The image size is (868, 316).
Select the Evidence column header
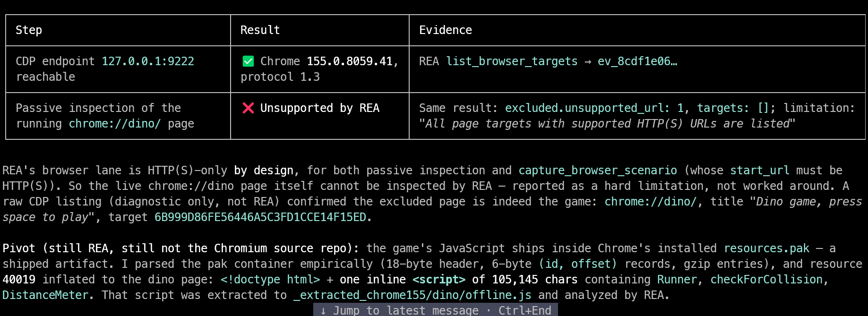click(x=446, y=30)
